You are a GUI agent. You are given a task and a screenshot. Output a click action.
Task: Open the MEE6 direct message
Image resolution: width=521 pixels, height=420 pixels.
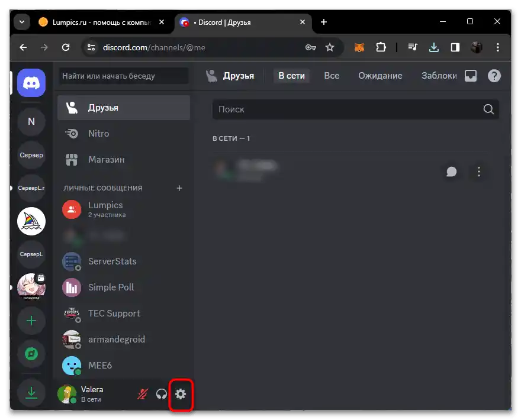(124, 365)
